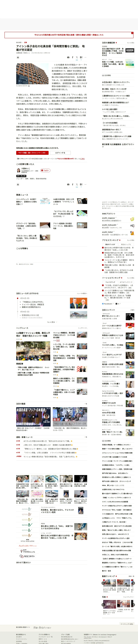Open the 記者解説 thumbnail in the sidebar

pyautogui.click(x=130, y=50)
